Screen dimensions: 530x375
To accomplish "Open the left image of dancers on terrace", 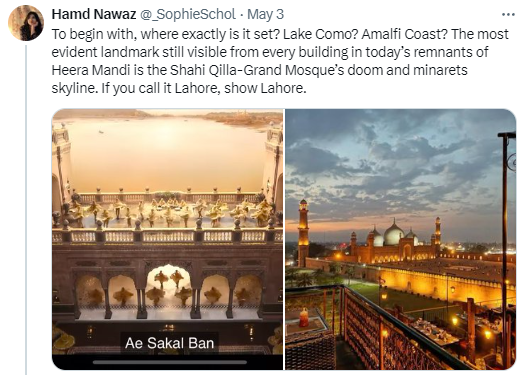I will 167,239.
